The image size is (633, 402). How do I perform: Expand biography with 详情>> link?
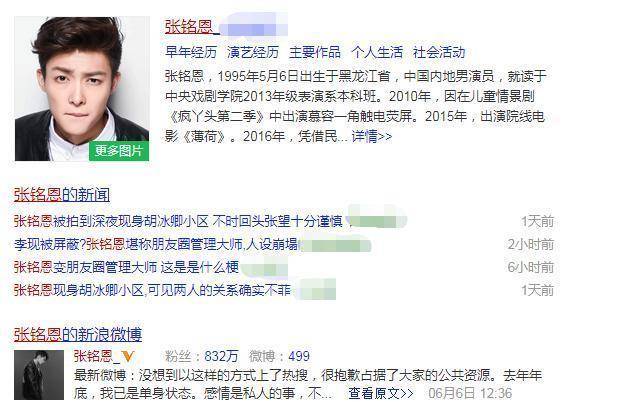(371, 136)
